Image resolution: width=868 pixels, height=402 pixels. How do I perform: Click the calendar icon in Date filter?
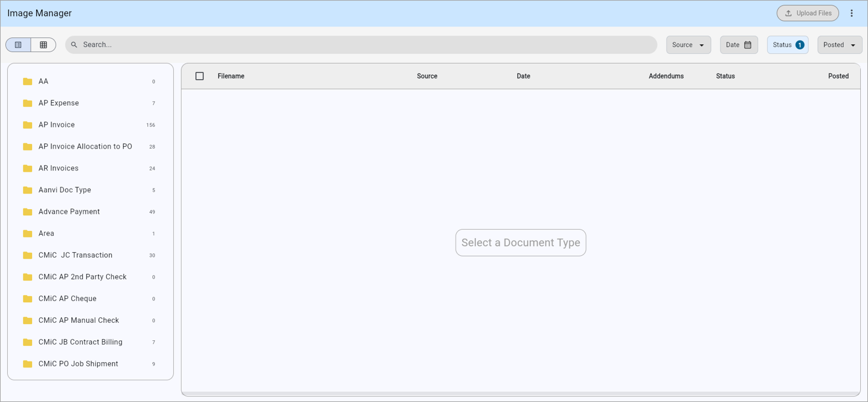click(748, 45)
